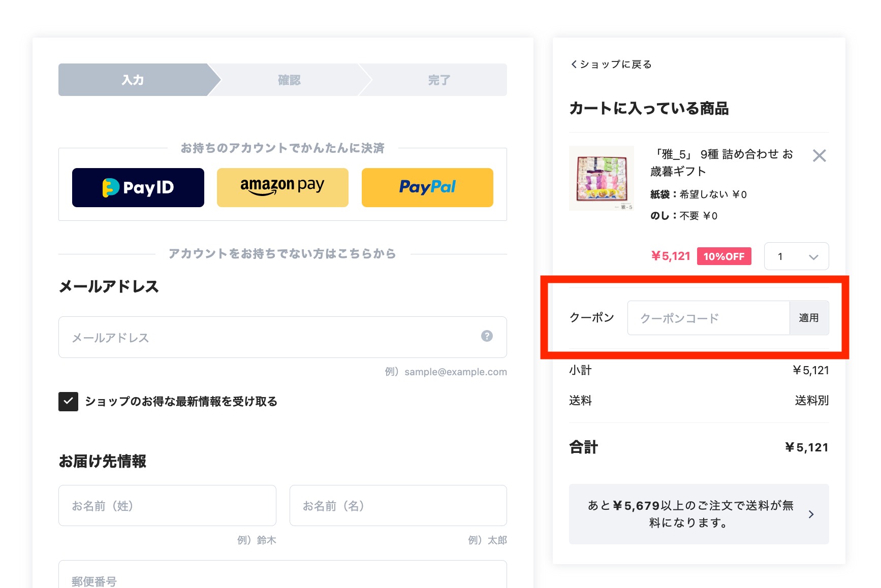Uncheck the shop newsletter checkbox

tap(68, 402)
